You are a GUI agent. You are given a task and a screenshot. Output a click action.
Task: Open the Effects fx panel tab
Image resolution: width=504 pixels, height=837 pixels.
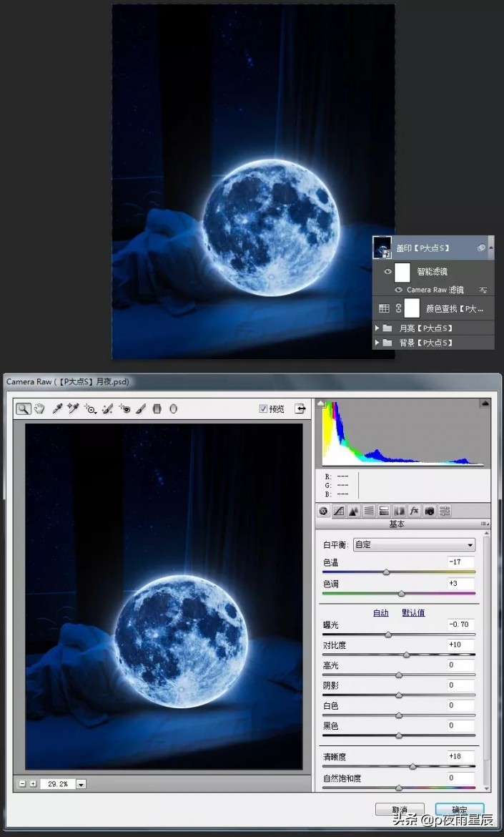click(414, 511)
